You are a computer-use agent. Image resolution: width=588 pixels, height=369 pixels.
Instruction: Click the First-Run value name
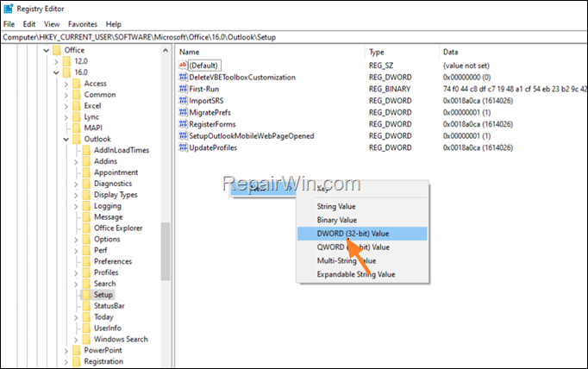tap(204, 89)
